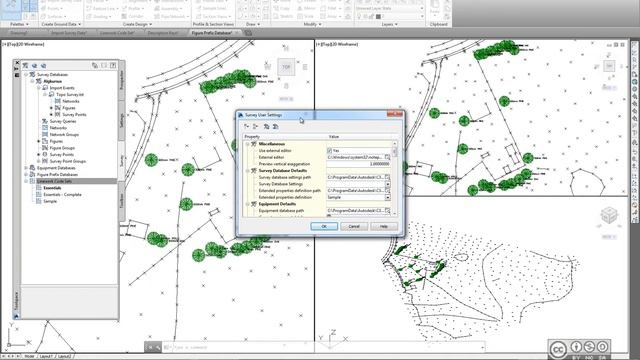Open Toolspace help question-mark icon
Image resolution: width=640 pixels, height=360 pixels.
click(113, 65)
